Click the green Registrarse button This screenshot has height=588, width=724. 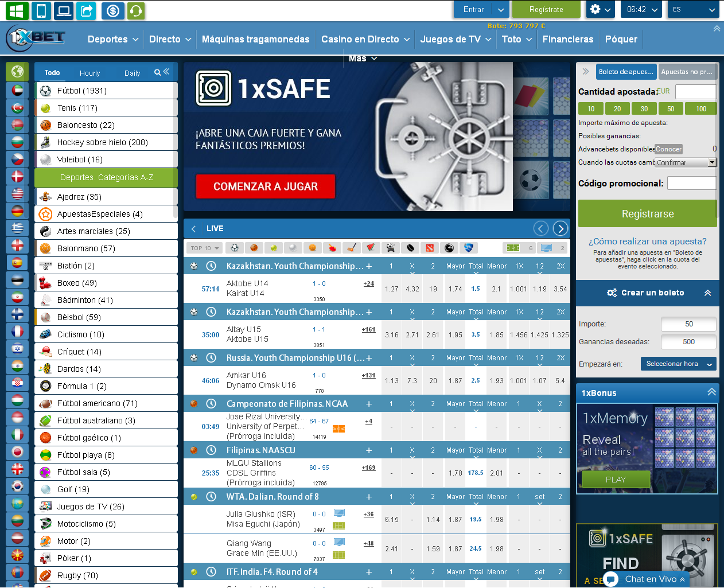(x=647, y=213)
